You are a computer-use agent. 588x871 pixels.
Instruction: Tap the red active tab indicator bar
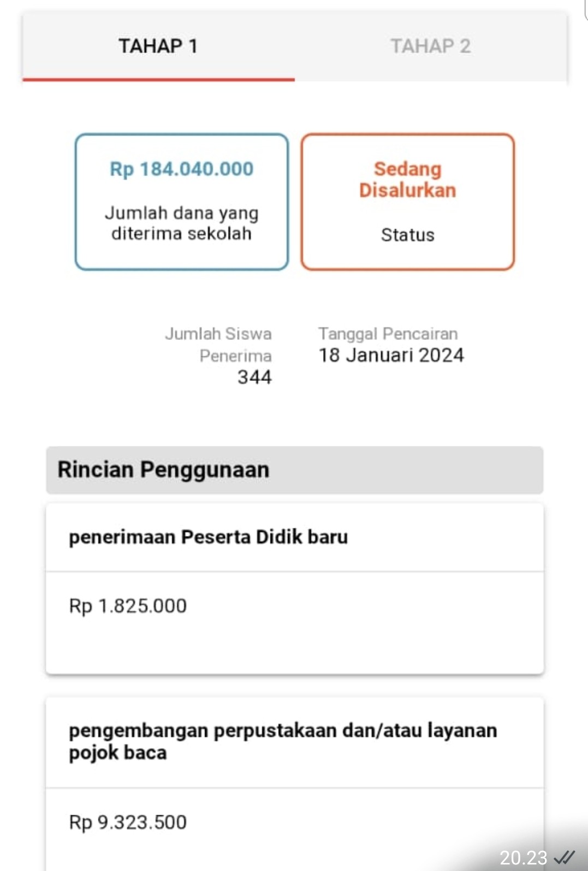(x=158, y=80)
